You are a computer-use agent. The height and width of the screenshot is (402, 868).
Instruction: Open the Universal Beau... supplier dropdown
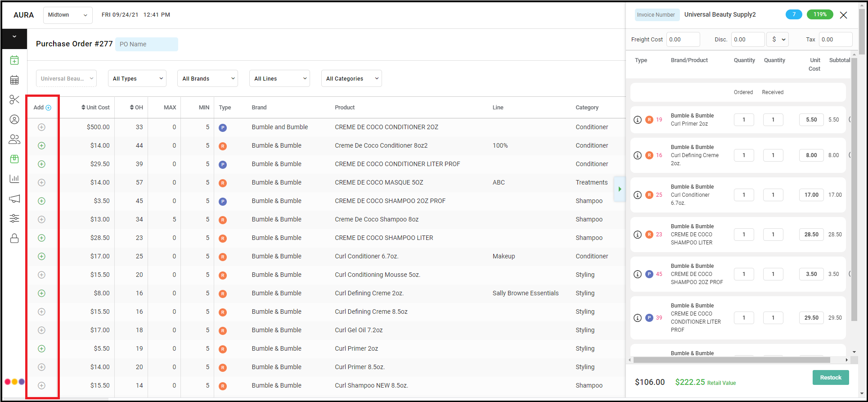66,79
